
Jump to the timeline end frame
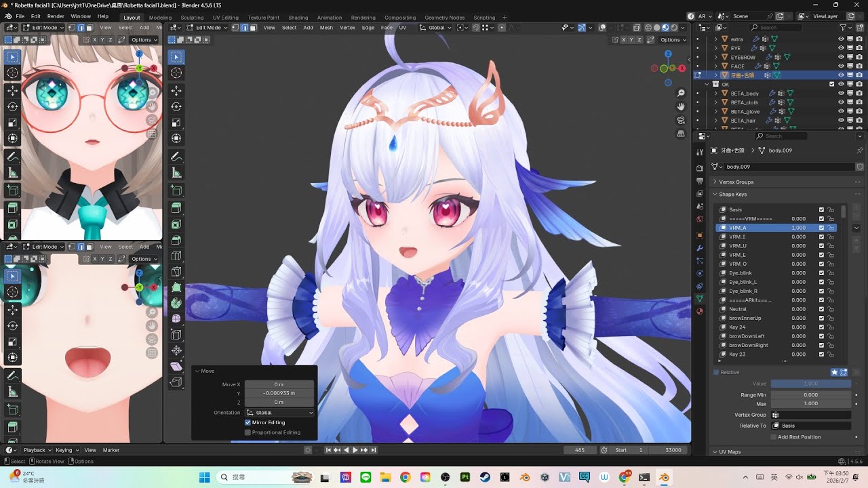tap(373, 450)
